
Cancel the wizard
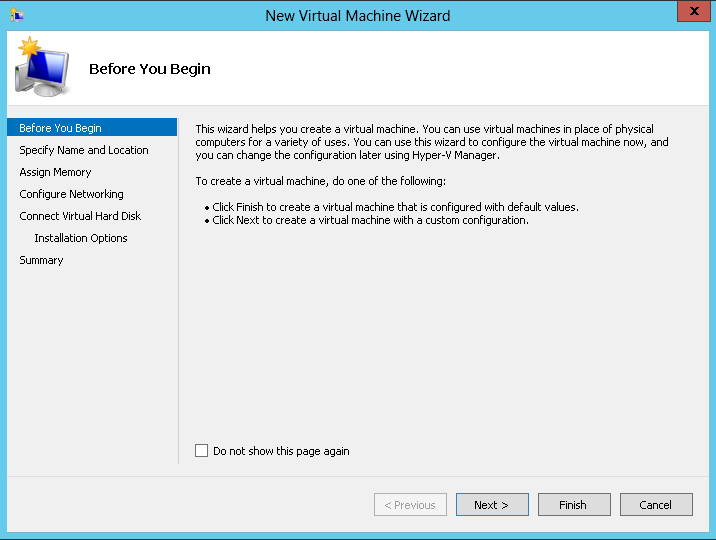pyautogui.click(x=656, y=504)
